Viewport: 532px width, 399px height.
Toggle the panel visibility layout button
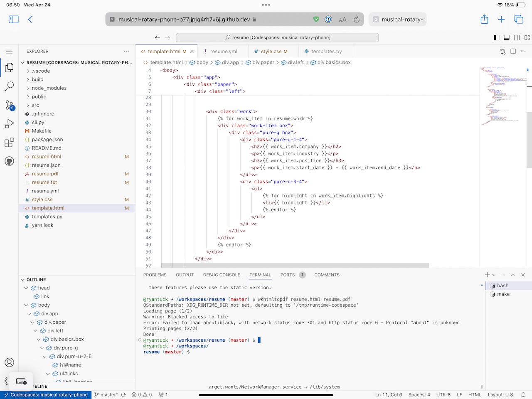pyautogui.click(x=506, y=37)
